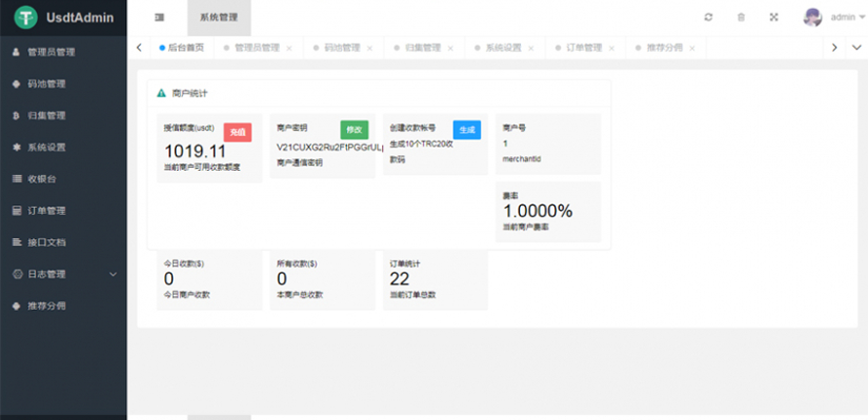868x420 pixels.
Task: Close the 码池管理 tab
Action: click(369, 49)
